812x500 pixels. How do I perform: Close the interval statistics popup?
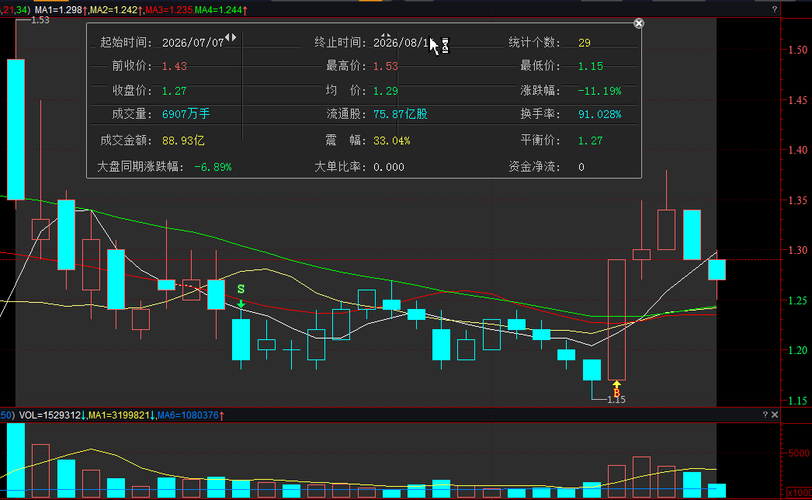pos(639,23)
